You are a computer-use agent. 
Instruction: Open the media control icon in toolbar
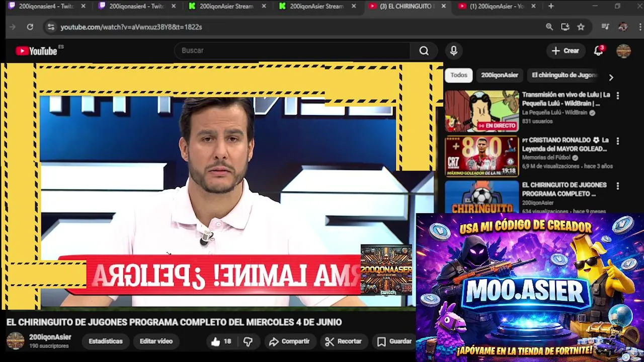(x=606, y=27)
